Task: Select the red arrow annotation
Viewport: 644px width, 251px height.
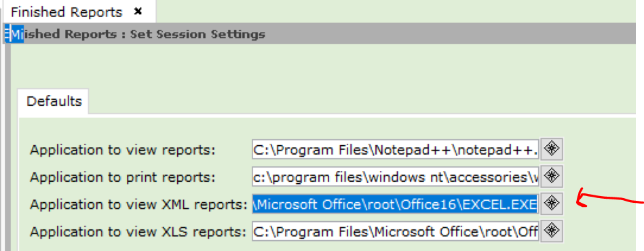Action: [x=610, y=199]
